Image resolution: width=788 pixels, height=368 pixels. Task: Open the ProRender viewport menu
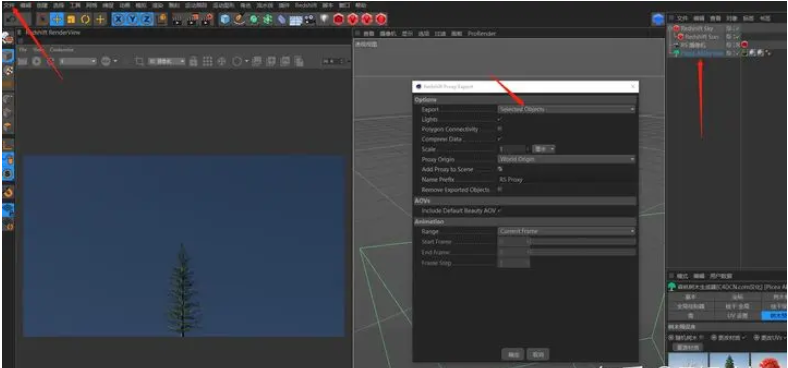click(x=481, y=34)
